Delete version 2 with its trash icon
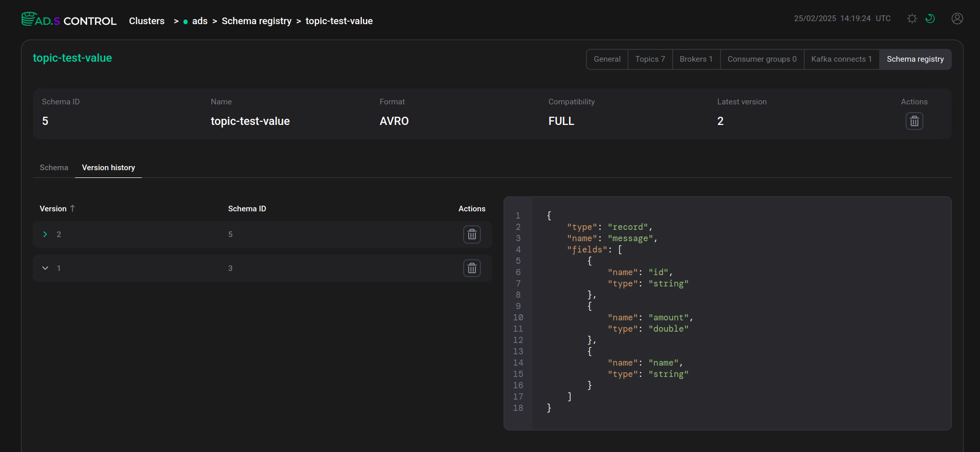Screen dimensions: 980x452 [471, 234]
